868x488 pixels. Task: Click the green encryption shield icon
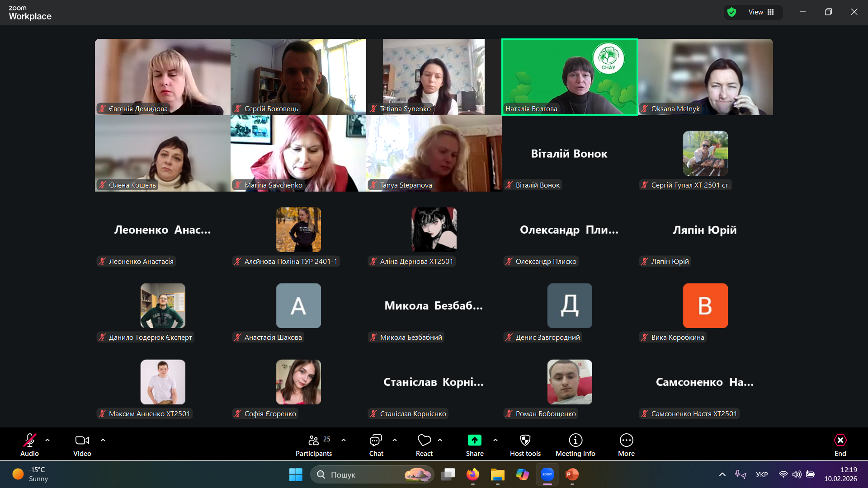(x=732, y=12)
